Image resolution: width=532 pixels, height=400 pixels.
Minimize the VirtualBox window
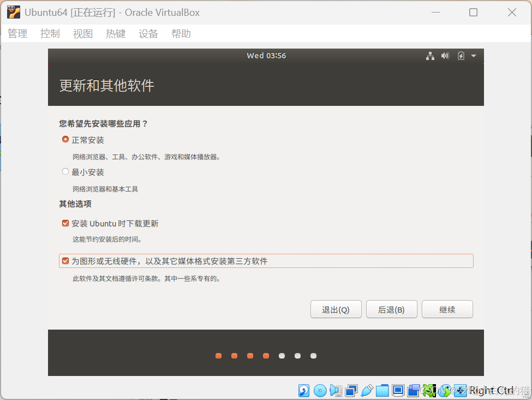435,12
